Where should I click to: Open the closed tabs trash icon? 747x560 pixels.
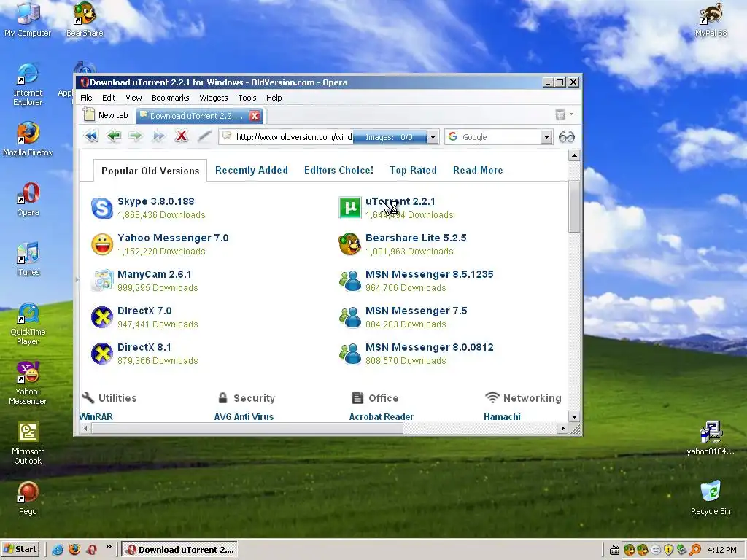tap(560, 114)
